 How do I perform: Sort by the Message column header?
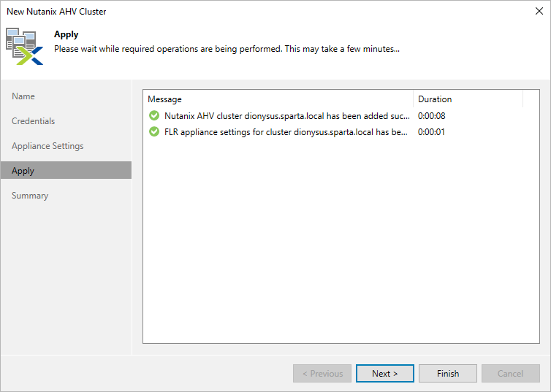[278, 99]
